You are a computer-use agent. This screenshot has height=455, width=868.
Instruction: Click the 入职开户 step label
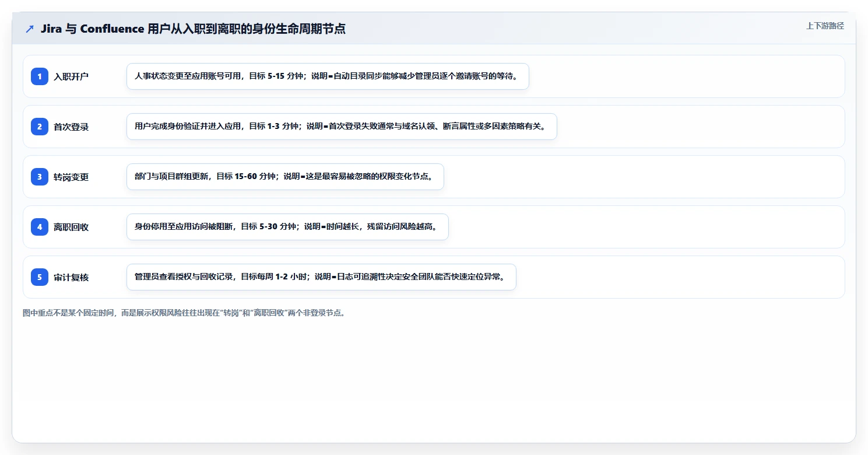click(x=71, y=76)
